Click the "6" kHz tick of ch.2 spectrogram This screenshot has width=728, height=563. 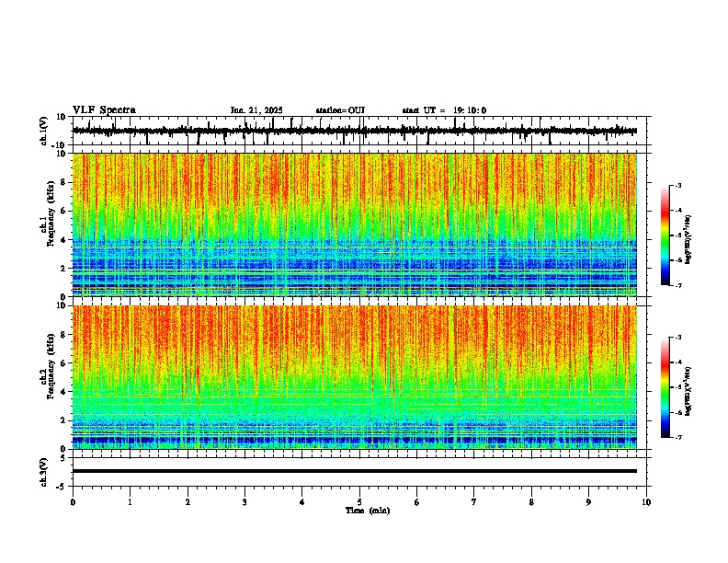pos(64,363)
